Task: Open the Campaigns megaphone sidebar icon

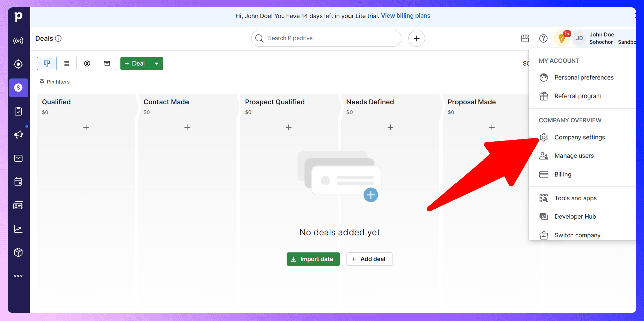Action: (18, 135)
